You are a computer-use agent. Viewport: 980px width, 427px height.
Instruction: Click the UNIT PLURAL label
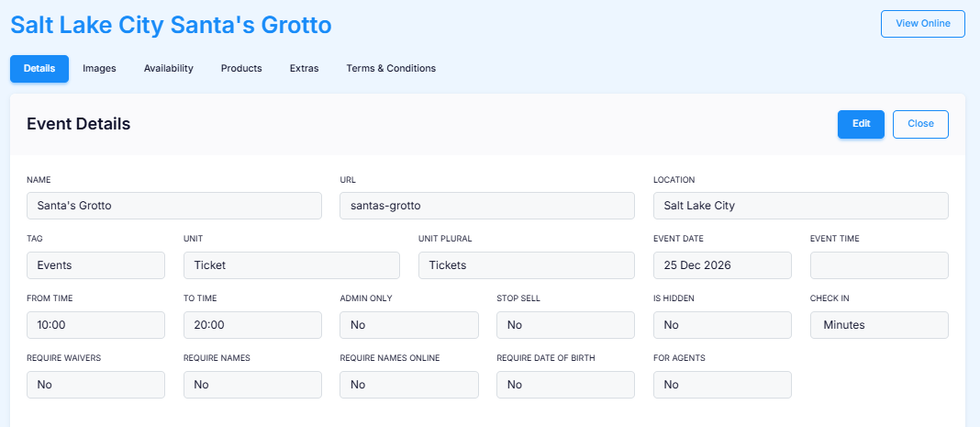[445, 239]
